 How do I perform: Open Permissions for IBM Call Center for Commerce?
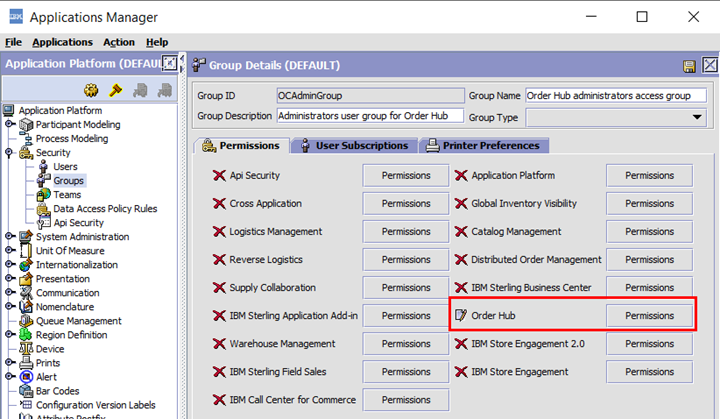pyautogui.click(x=406, y=400)
